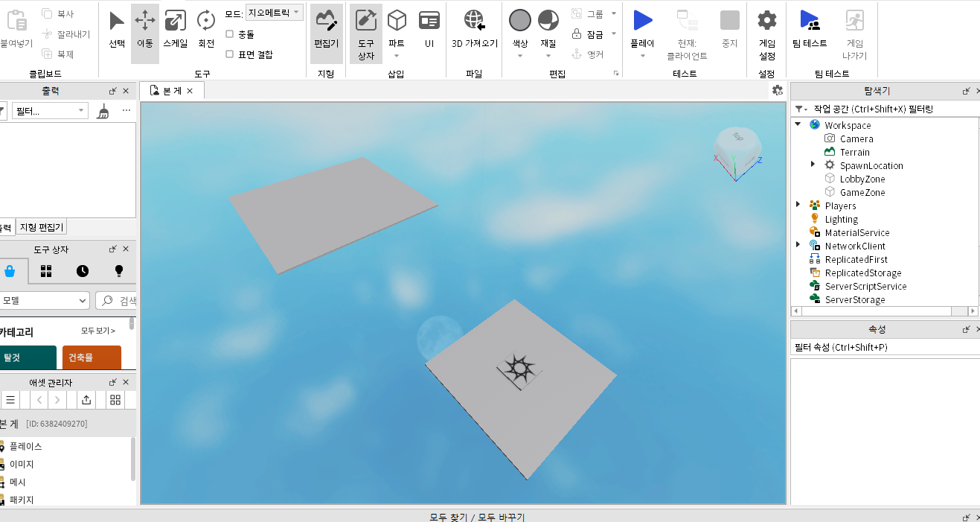
Task: Click 게임 나가기 (Exit Game)
Action: coord(855,34)
